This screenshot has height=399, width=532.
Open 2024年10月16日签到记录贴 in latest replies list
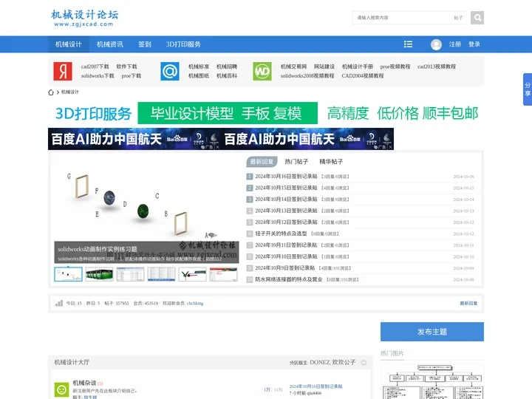tap(286, 177)
